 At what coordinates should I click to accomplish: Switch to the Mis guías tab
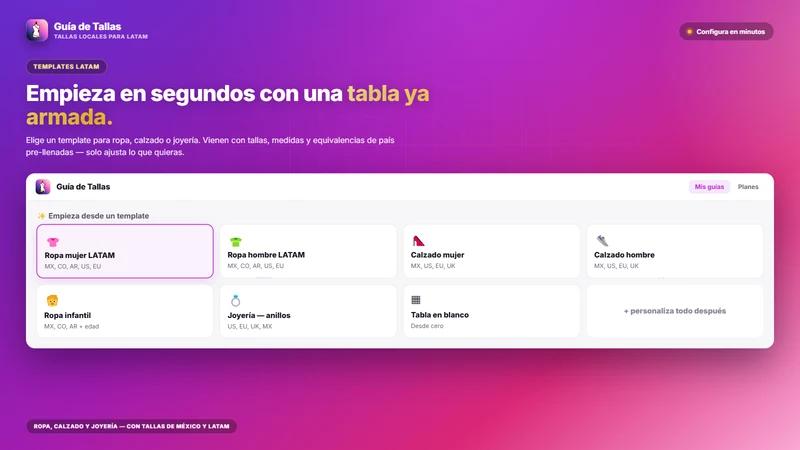[x=709, y=187]
